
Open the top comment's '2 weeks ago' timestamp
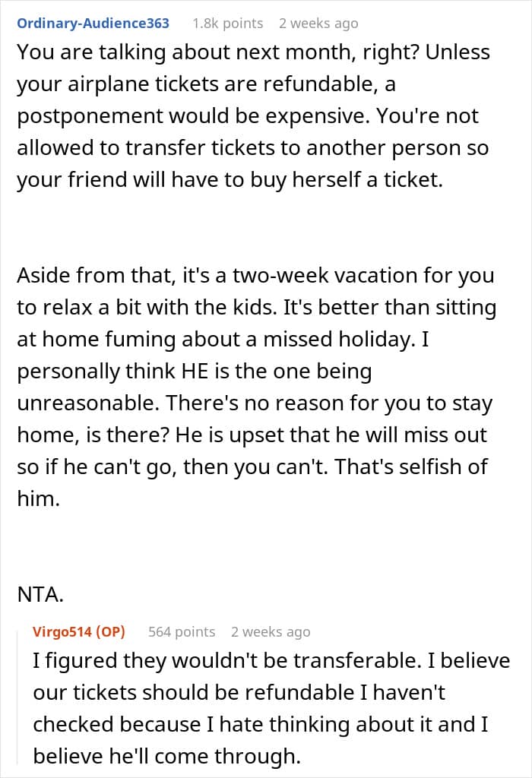318,24
